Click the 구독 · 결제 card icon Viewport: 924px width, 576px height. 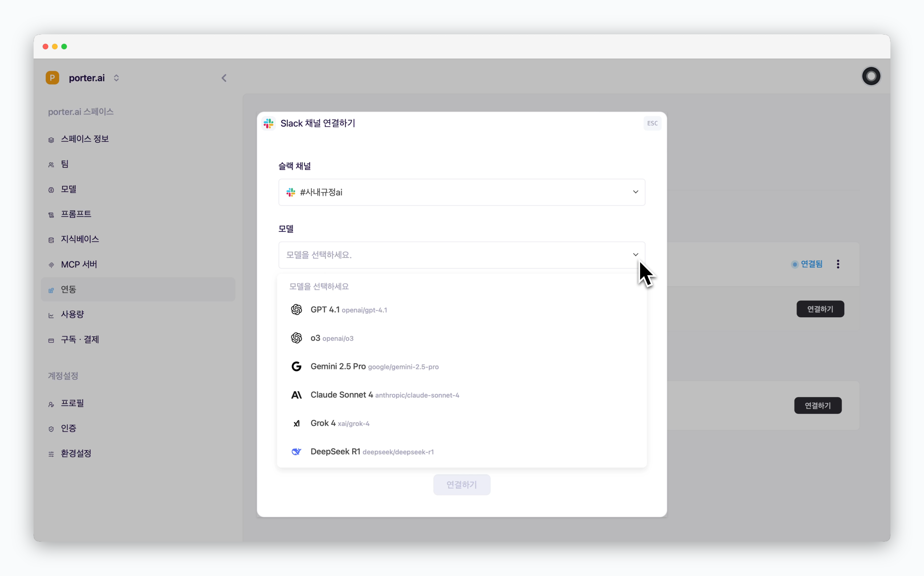coord(51,341)
